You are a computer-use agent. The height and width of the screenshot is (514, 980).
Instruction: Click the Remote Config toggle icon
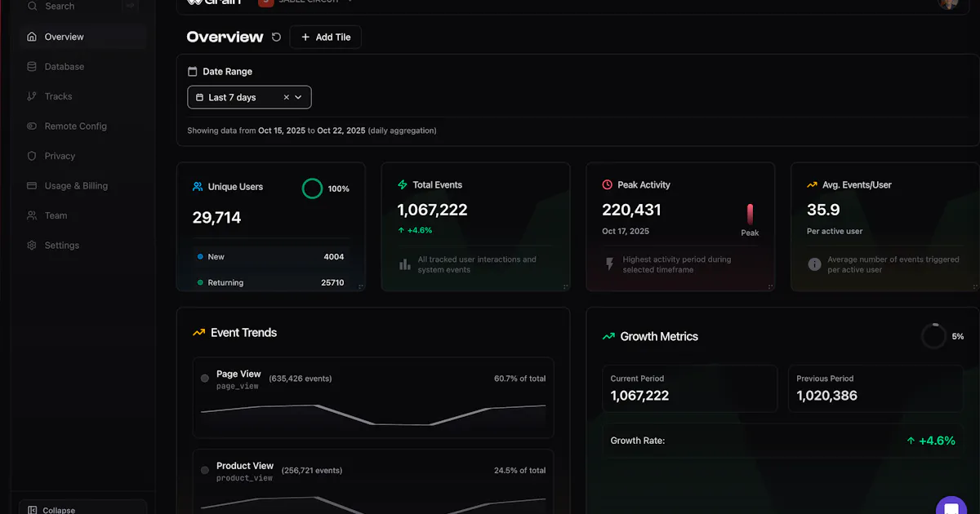click(32, 126)
